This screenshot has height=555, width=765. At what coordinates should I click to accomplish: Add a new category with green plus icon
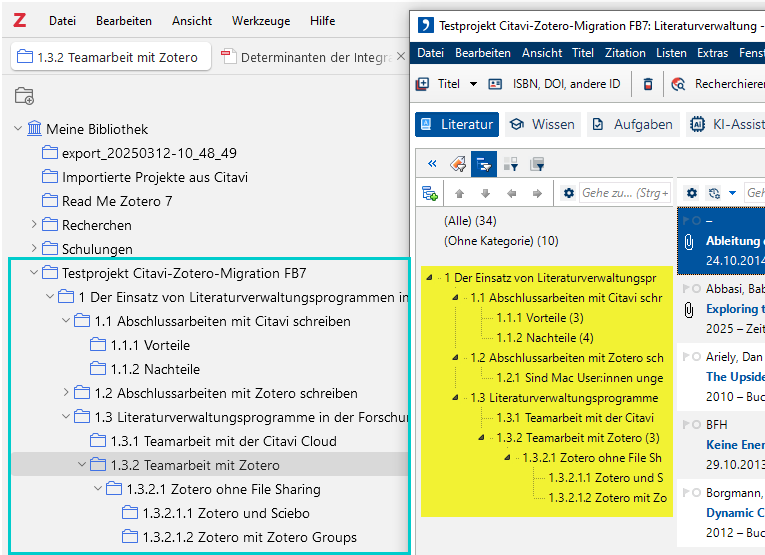tap(430, 193)
